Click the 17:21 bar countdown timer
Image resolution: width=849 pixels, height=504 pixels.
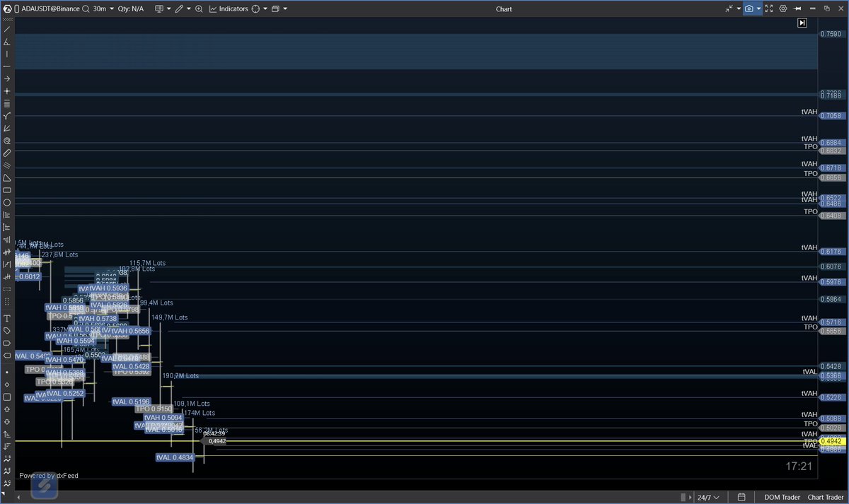coord(799,467)
